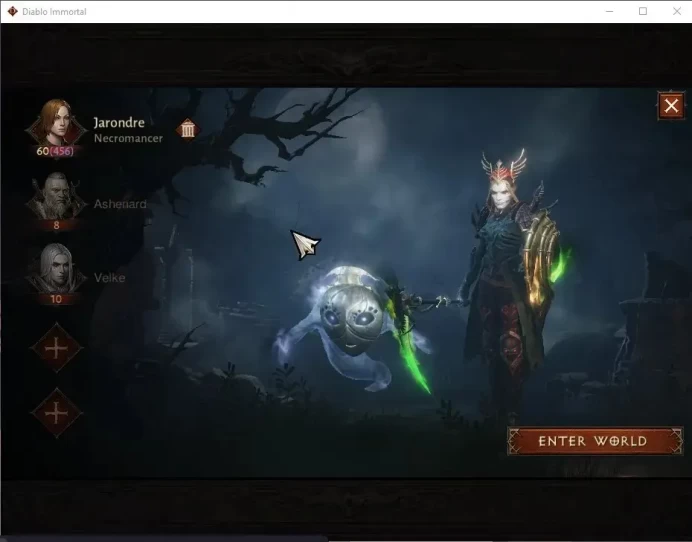Click the Velke name label
Image resolution: width=692 pixels, height=542 pixels.
pyautogui.click(x=109, y=278)
